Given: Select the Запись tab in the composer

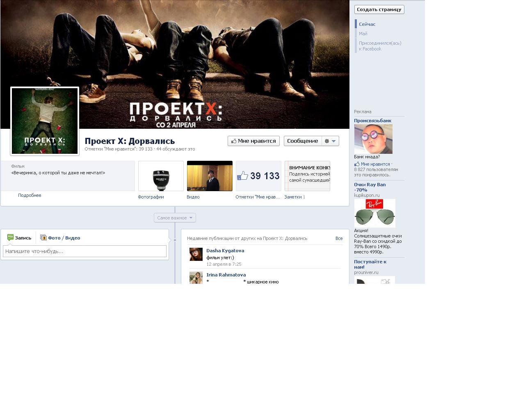Looking at the screenshot, I should coord(19,238).
